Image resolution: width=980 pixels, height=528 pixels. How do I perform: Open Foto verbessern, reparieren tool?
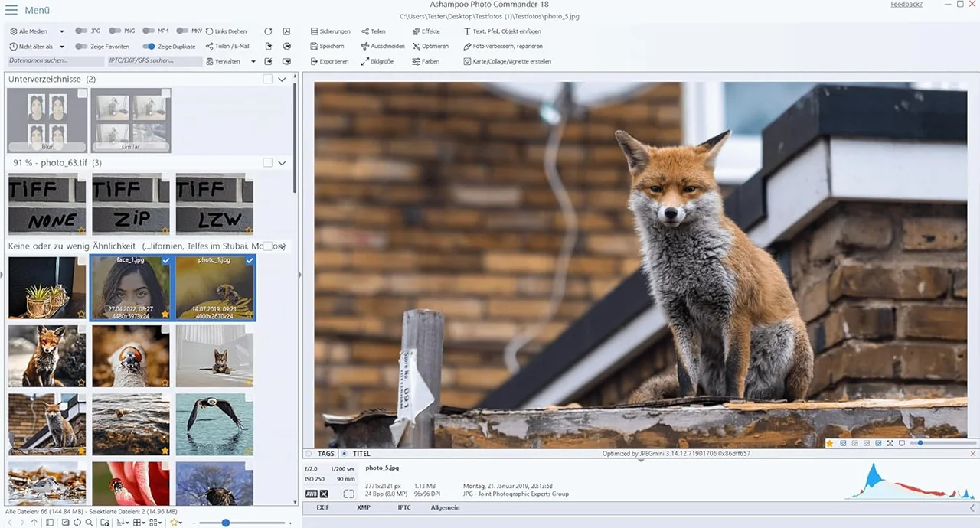(x=503, y=46)
